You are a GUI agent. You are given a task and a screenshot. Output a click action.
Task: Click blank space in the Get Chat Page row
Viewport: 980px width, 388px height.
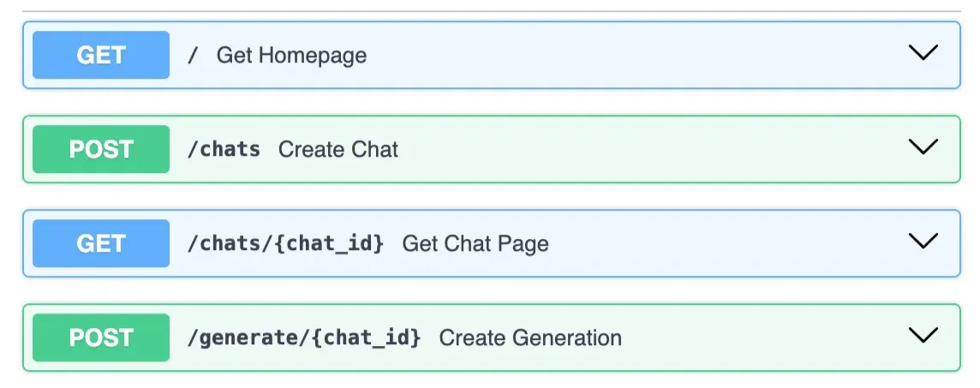[x=728, y=243]
